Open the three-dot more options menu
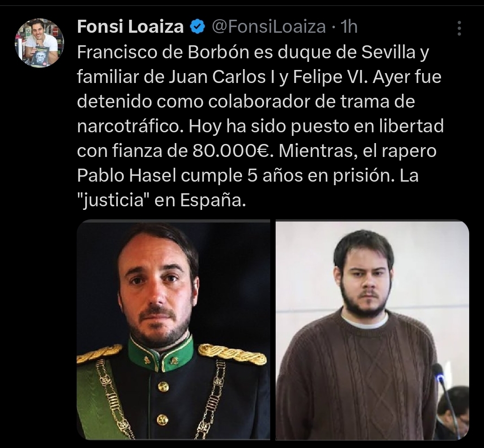This screenshot has width=484, height=448. 459,28
